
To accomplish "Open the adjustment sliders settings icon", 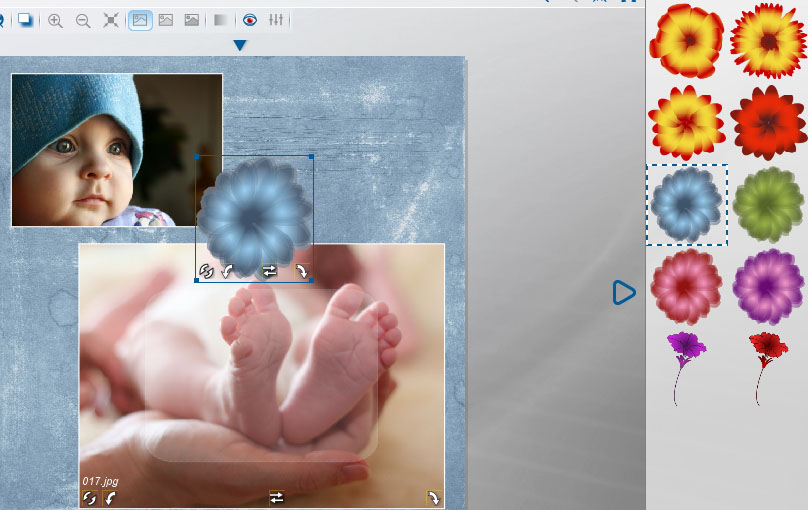I will [277, 20].
